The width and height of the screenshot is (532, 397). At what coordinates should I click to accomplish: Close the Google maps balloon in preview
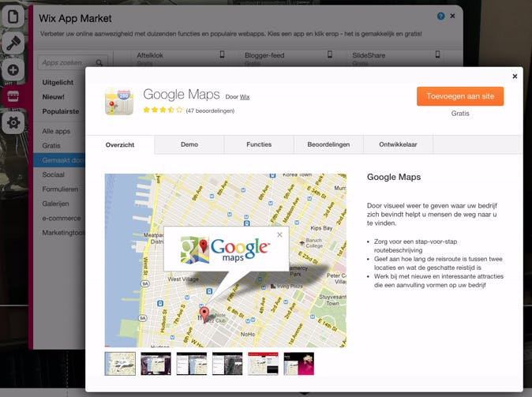point(279,234)
